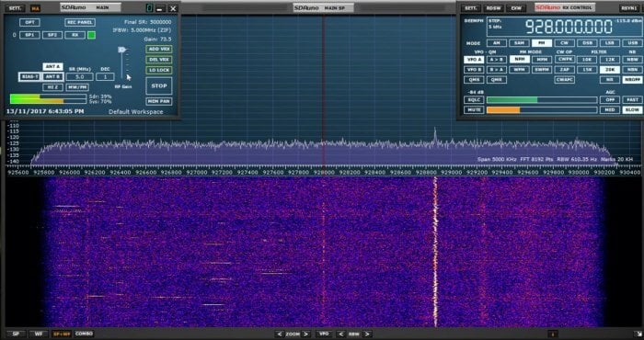Open the SR (MHz) sample rate selector
The image size is (644, 340).
(x=79, y=76)
